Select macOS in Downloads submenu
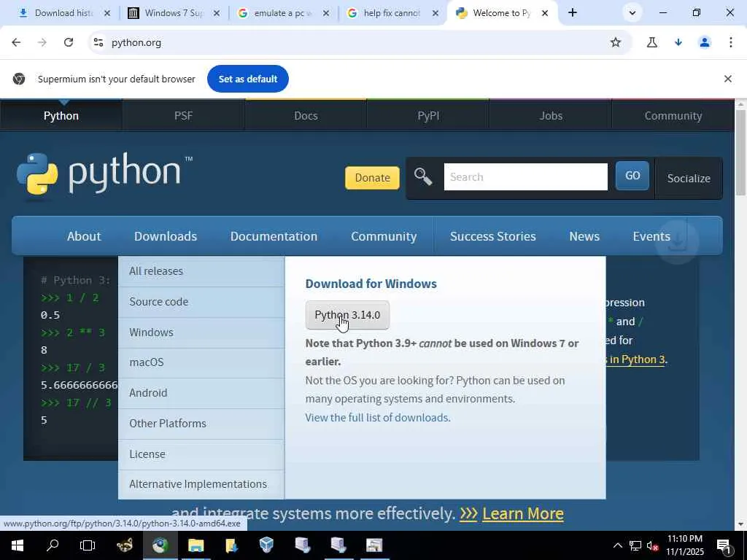 (201, 362)
